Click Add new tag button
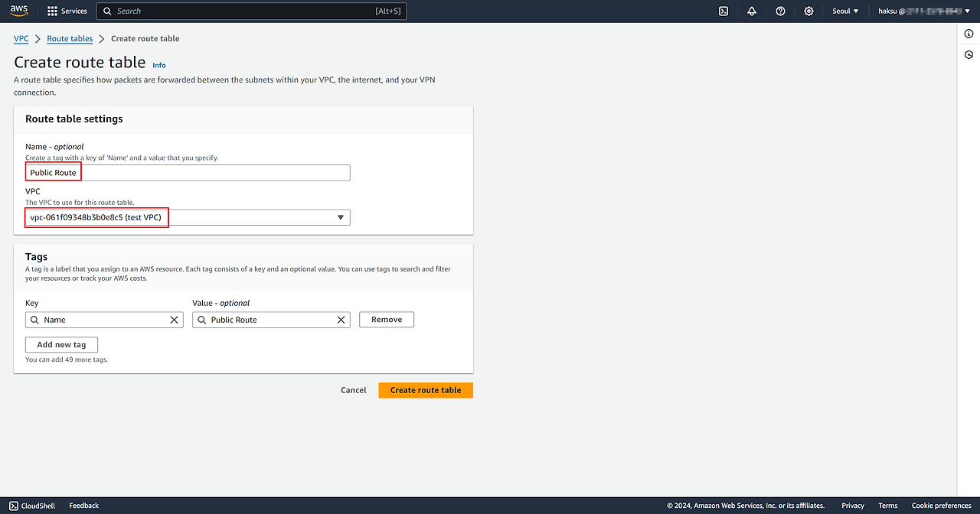This screenshot has height=514, width=980. click(x=61, y=345)
